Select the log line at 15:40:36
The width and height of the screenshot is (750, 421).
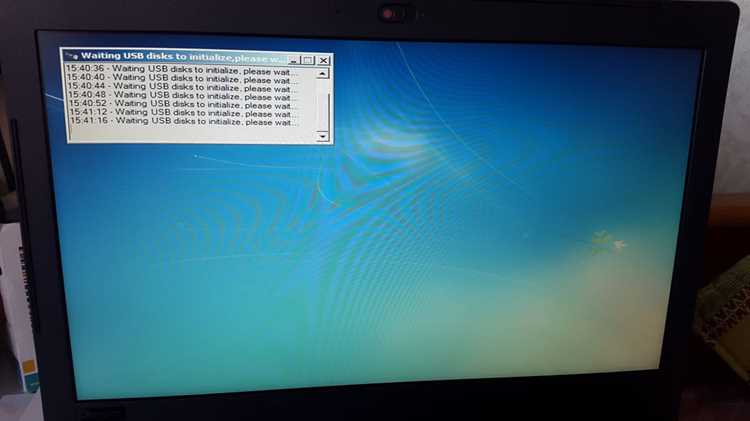coord(181,70)
